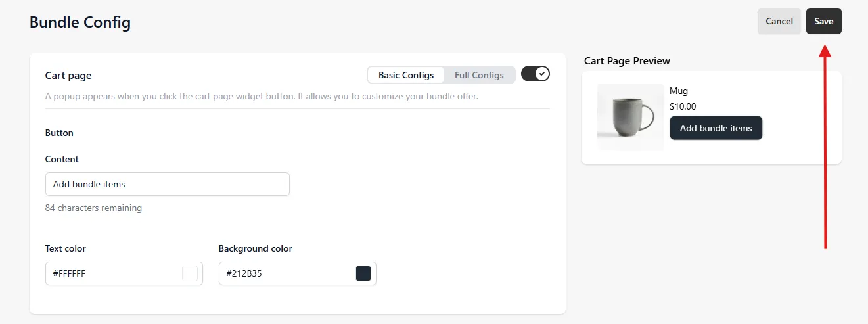The image size is (868, 324).
Task: Click the Mug product title
Action: click(679, 91)
